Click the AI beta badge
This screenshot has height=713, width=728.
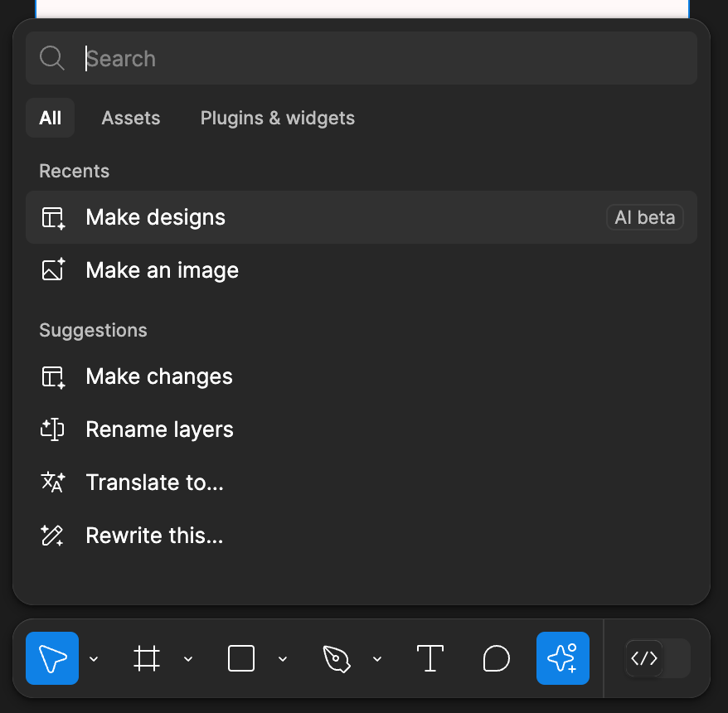pos(645,217)
